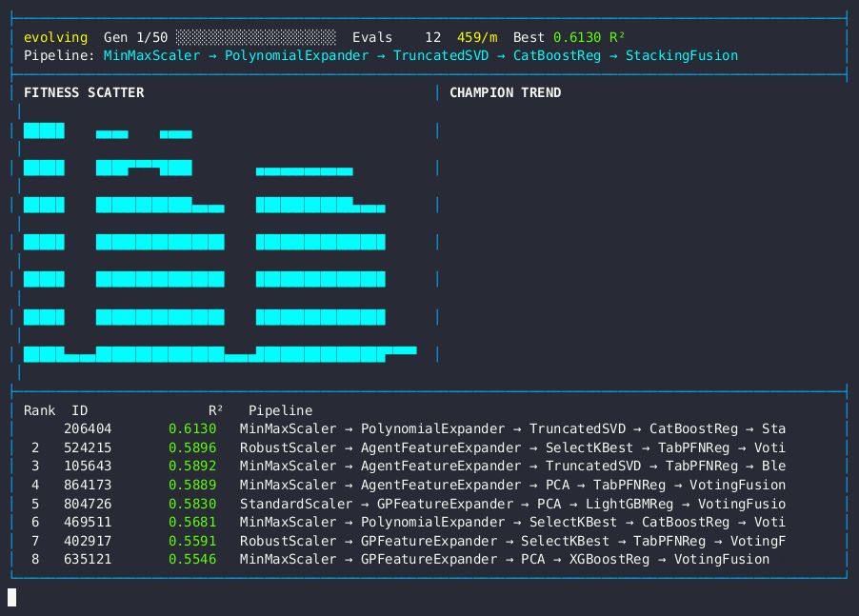
Task: Click AgentFeatureExpander in row 105643
Action: coord(441,466)
